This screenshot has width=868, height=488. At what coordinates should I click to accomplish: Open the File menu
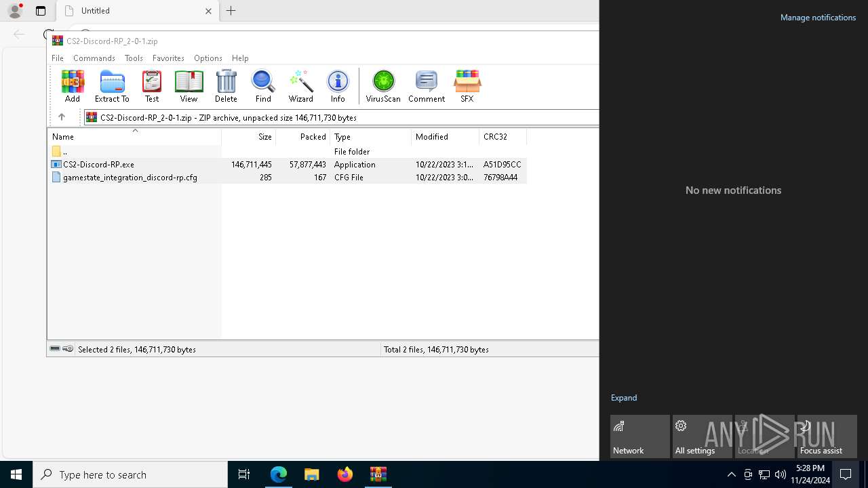58,58
